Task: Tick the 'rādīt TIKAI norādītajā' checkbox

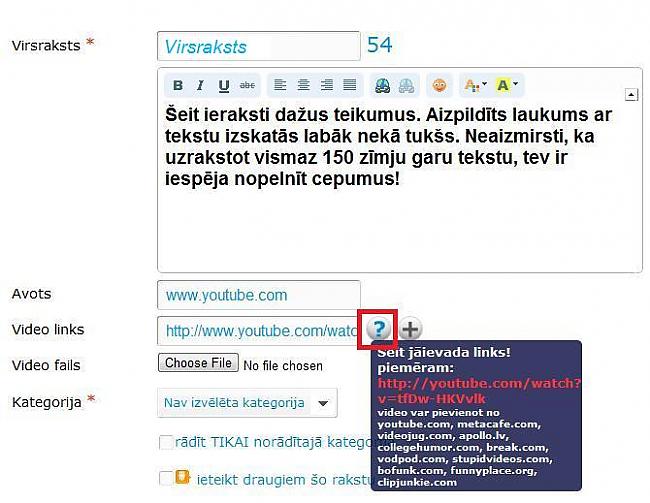Action: coord(166,442)
